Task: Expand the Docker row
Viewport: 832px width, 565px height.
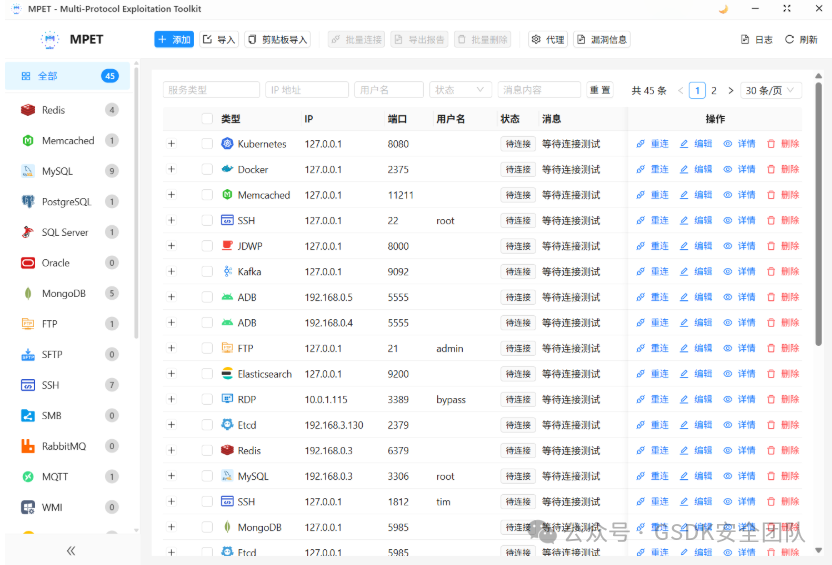Action: 171,169
